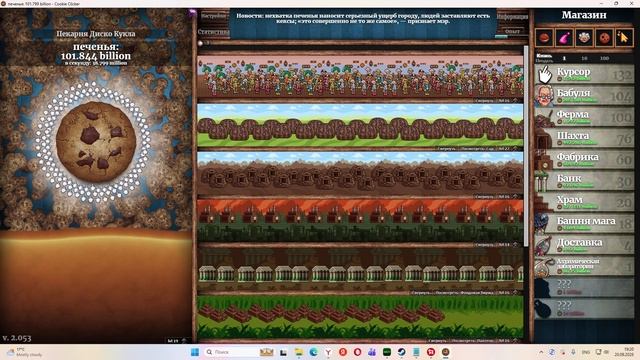Collapse the bank row with Свернуть
The width and height of the screenshot is (640, 360).
click(421, 293)
